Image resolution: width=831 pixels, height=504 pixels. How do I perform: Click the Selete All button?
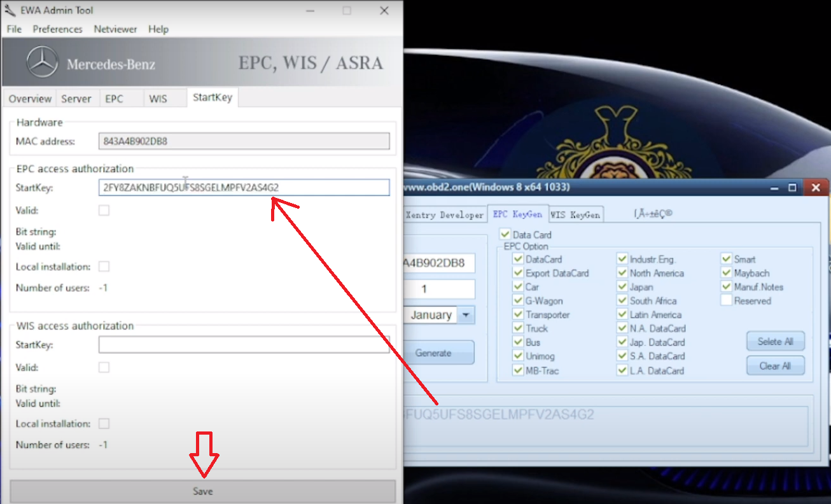tap(775, 342)
